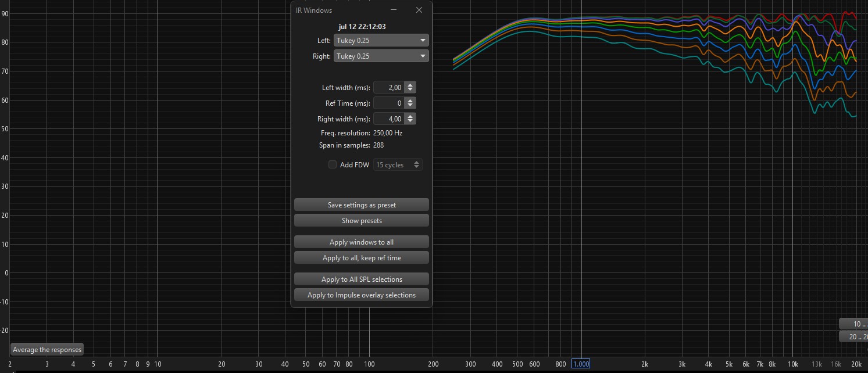The height and width of the screenshot is (373, 868).
Task: Click the Show presets button
Action: [362, 221]
